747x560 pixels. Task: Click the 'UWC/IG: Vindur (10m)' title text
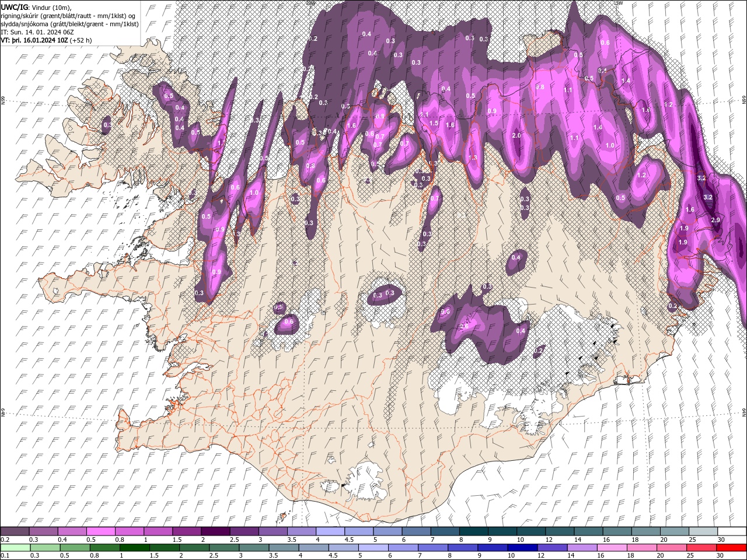click(36, 7)
